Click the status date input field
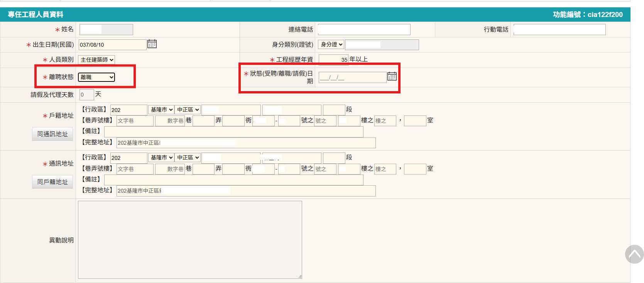Viewport: 644px width, 283px height. click(352, 78)
